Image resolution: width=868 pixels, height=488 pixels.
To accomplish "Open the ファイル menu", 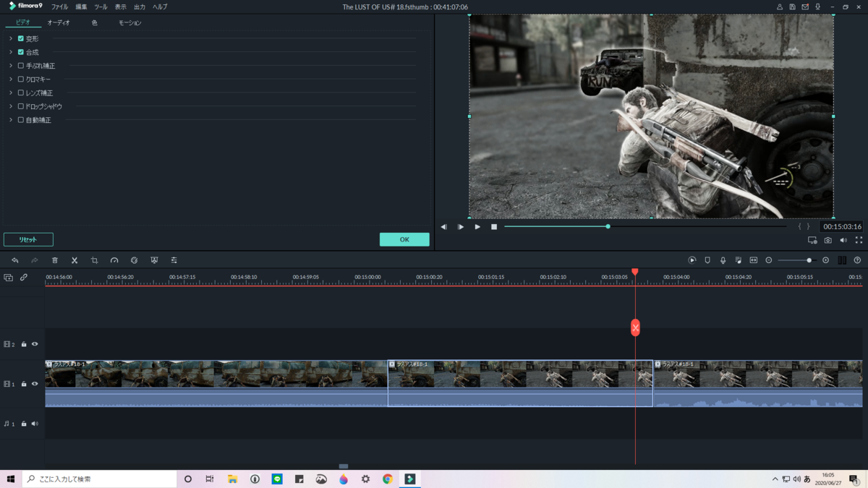I will (x=59, y=7).
